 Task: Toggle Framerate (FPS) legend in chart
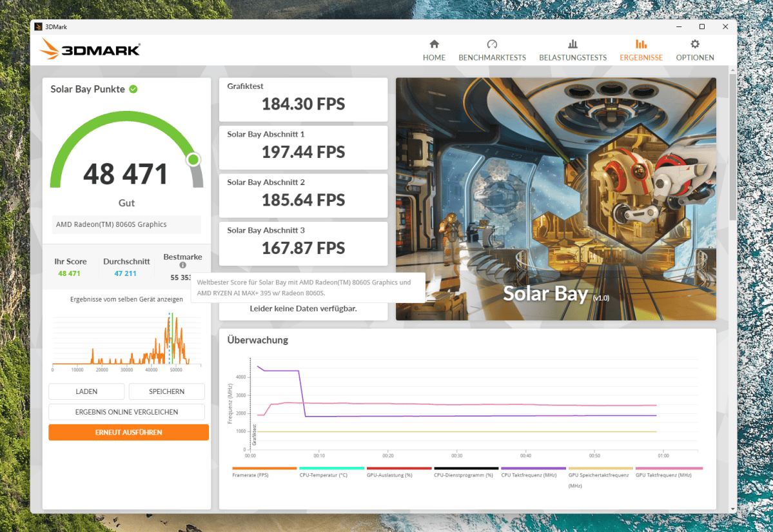[x=264, y=472]
